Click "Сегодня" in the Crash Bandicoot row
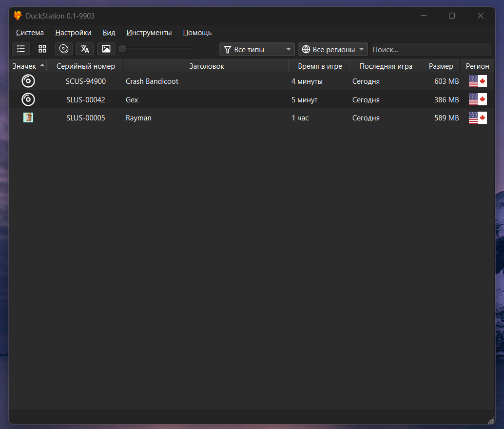The height and width of the screenshot is (429, 504). click(x=366, y=81)
